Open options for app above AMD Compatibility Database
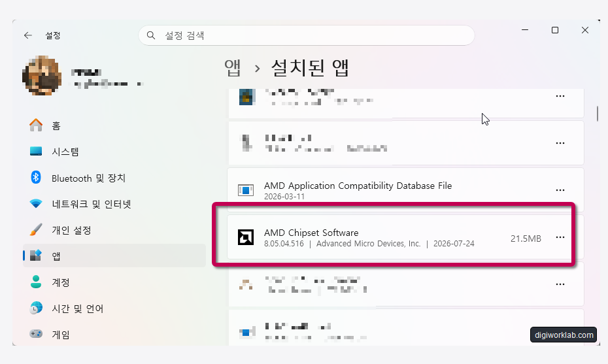Viewport: 608px width, 364px height. point(560,143)
